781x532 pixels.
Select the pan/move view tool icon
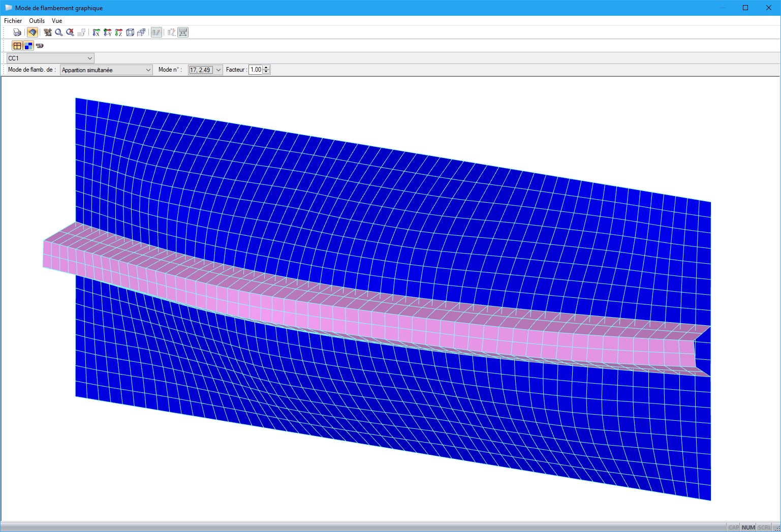pos(48,33)
